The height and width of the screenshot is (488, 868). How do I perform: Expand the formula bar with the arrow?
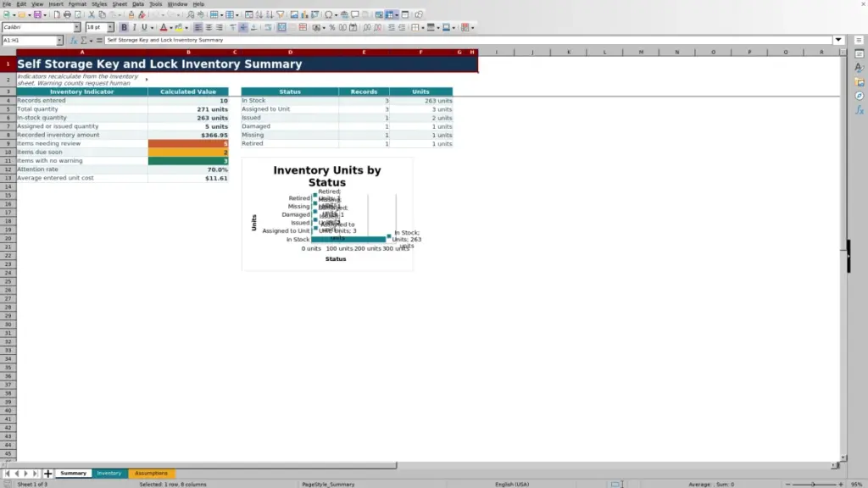838,40
